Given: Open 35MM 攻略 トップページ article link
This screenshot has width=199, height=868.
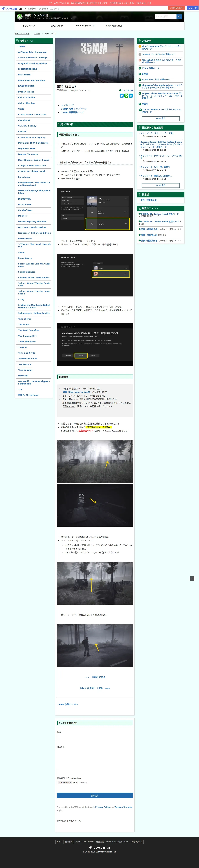Looking at the screenshot, I should coord(74,109).
